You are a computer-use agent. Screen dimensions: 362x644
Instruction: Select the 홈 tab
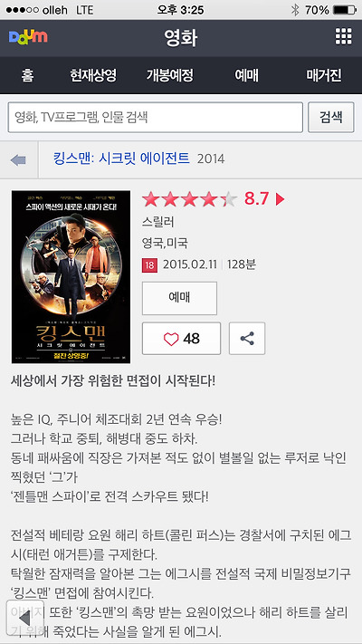(27, 75)
